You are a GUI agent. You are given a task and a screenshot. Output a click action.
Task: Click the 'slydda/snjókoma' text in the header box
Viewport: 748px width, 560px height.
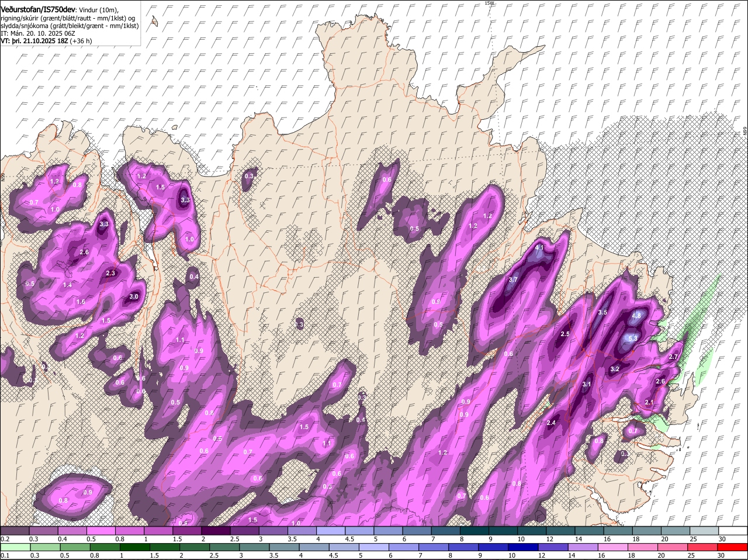point(23,26)
